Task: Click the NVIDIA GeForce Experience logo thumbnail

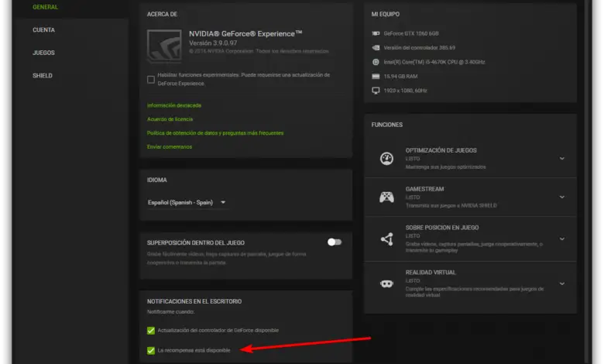Action: [164, 46]
